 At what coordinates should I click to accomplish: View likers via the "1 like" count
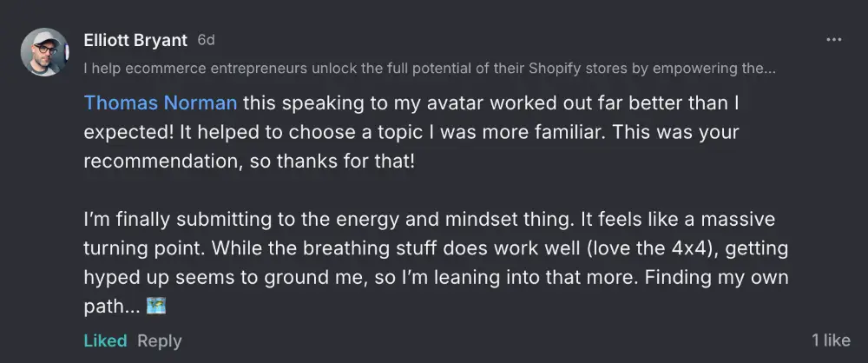pos(831,340)
